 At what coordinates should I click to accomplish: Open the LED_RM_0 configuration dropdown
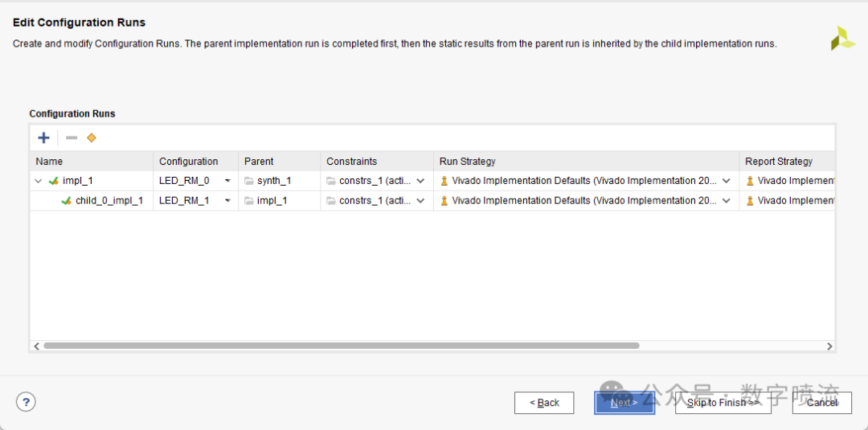[227, 181]
